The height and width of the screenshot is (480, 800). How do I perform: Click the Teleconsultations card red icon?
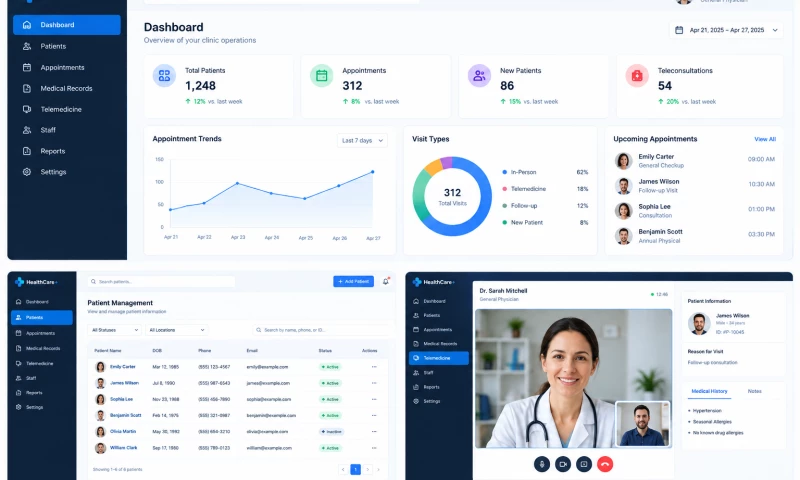(x=637, y=75)
